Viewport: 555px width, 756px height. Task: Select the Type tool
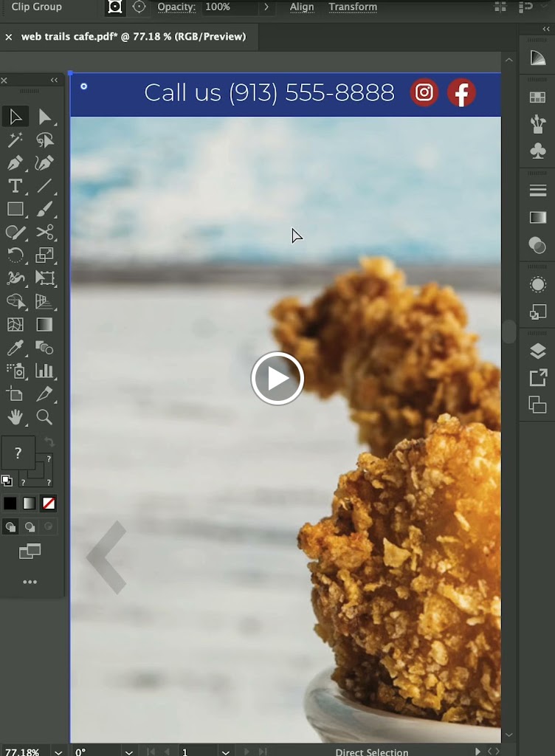(x=15, y=186)
